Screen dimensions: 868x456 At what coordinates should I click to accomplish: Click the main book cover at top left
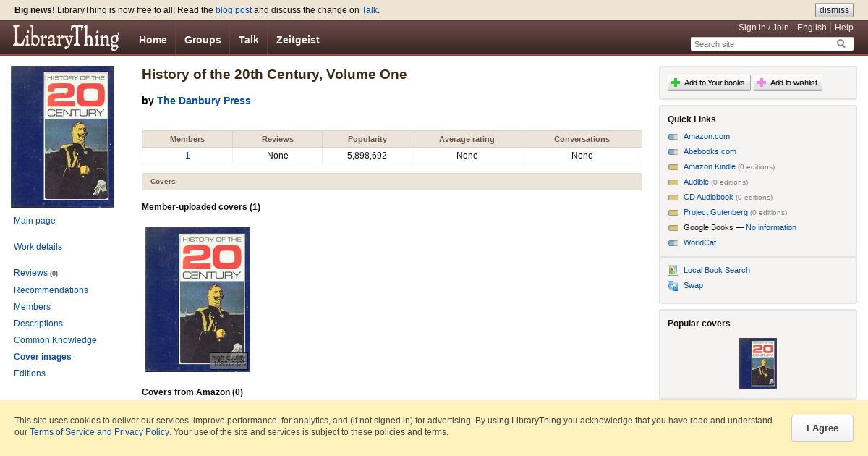coord(62,137)
